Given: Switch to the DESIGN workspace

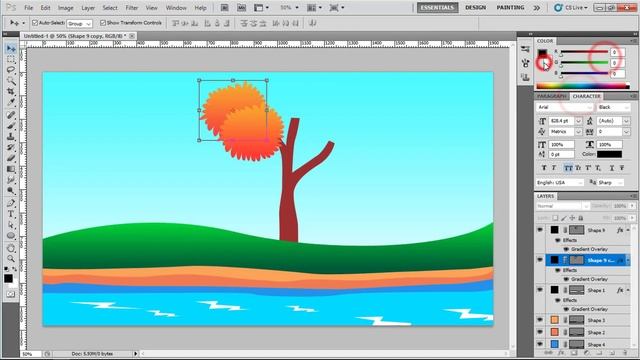Looking at the screenshot, I should [476, 8].
